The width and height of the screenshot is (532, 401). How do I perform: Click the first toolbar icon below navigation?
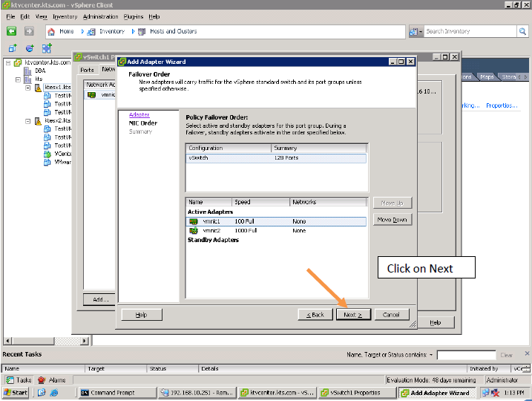(13, 48)
